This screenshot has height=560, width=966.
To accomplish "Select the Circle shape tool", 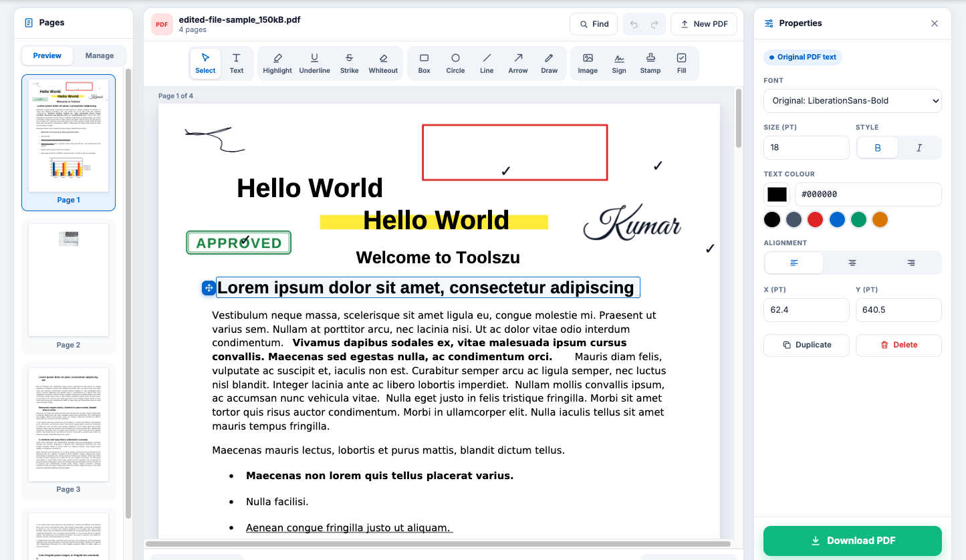I will [x=455, y=63].
